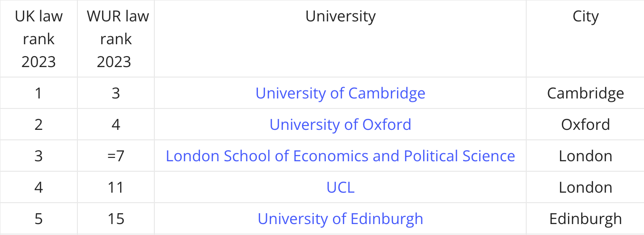Select the University column header
644x235 pixels.
[340, 16]
